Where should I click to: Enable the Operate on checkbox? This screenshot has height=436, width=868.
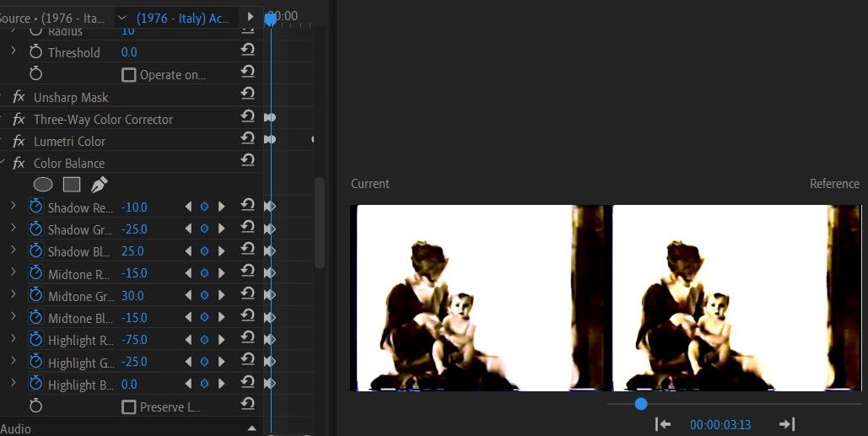(x=128, y=75)
